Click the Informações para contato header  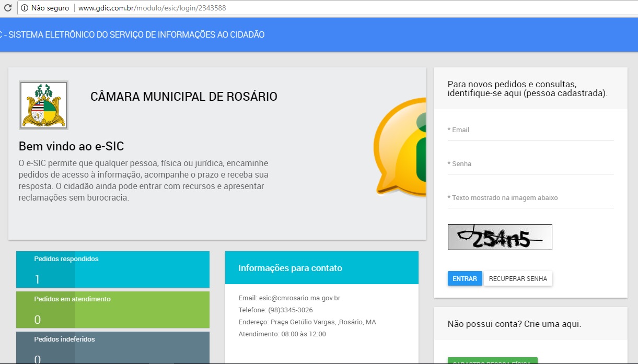[x=290, y=268]
